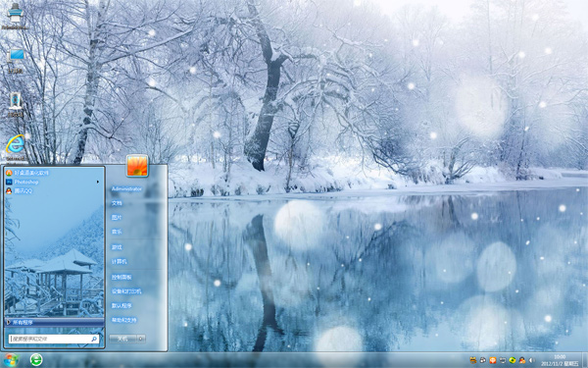Viewport: 588px width, 368px height.
Task: Click the yellow cartoon tray icon
Action: (x=473, y=360)
